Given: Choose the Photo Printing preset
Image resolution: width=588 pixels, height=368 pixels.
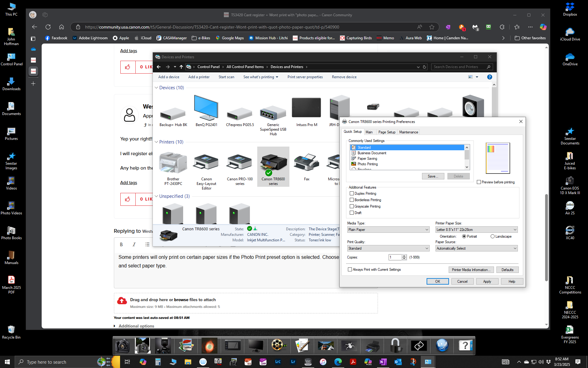Looking at the screenshot, I should click(367, 164).
